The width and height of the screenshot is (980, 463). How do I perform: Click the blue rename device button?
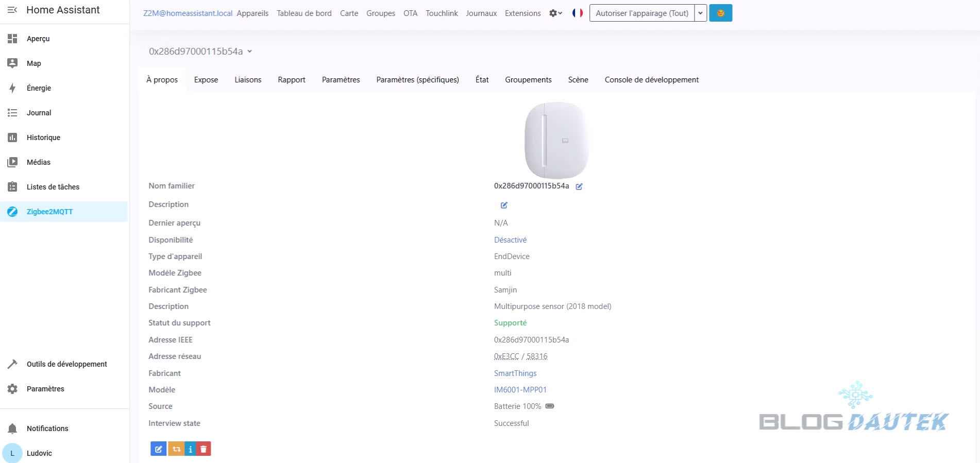[158, 449]
